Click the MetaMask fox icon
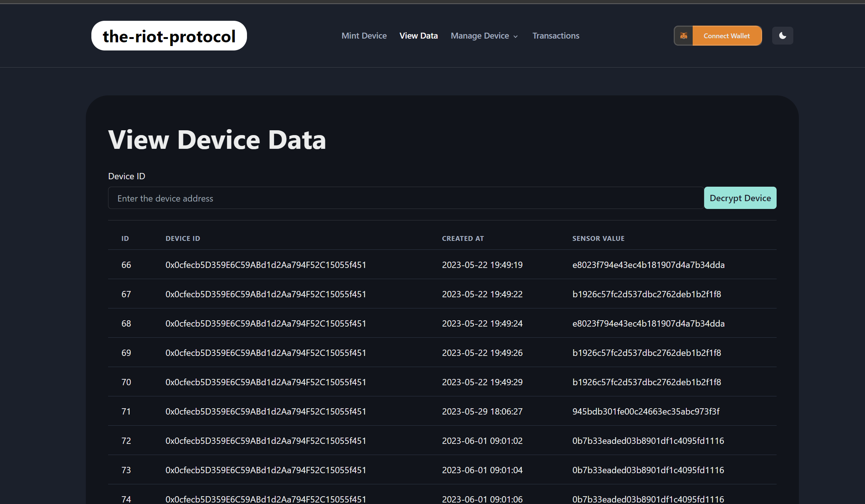This screenshot has width=865, height=504. [683, 36]
